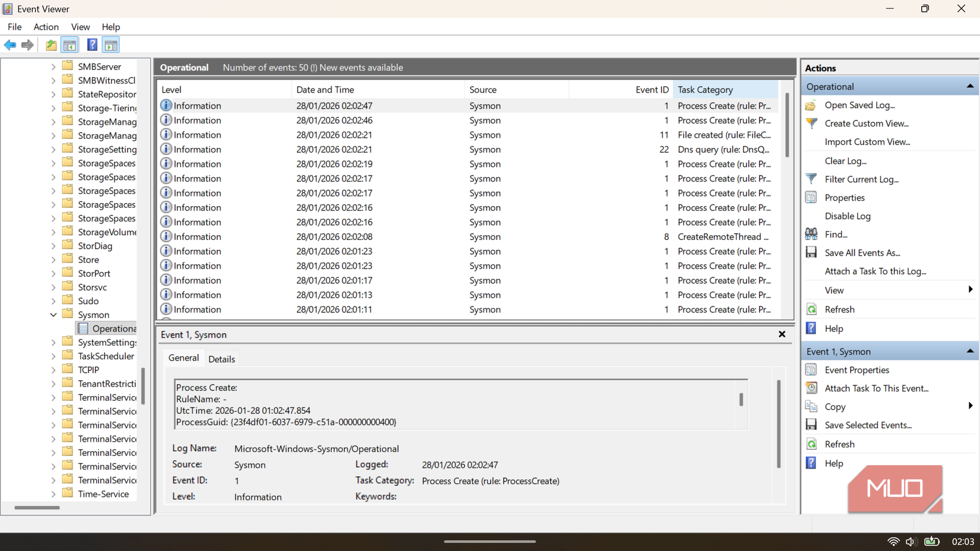Image resolution: width=980 pixels, height=551 pixels.
Task: Click the Up one level folder icon
Action: [x=52, y=45]
